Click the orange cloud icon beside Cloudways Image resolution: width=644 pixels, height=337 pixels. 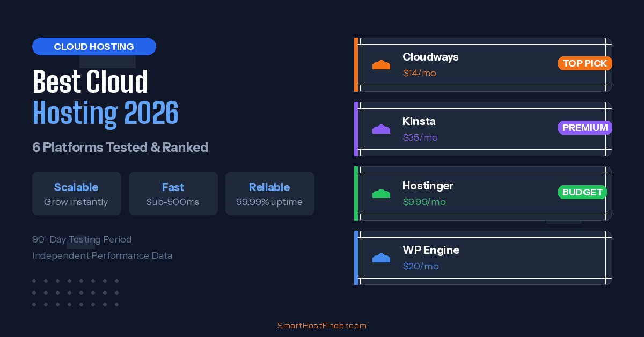[x=381, y=64]
